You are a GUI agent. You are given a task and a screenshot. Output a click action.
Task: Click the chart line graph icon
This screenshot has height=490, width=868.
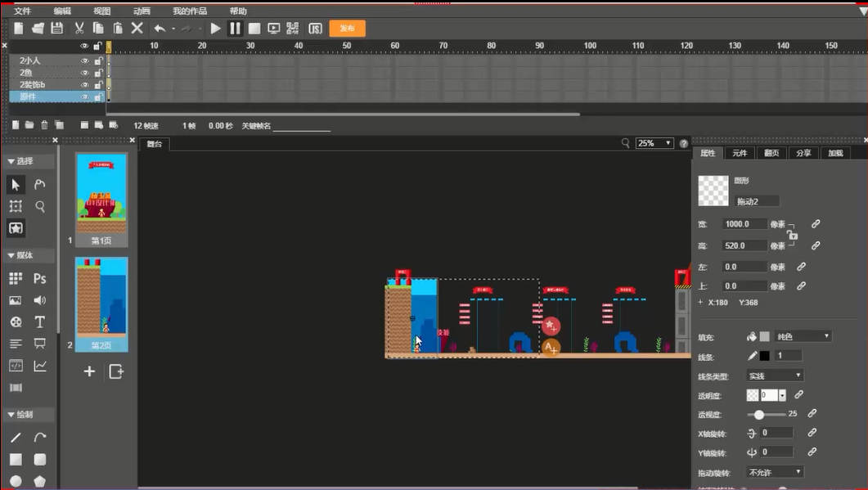(40, 366)
